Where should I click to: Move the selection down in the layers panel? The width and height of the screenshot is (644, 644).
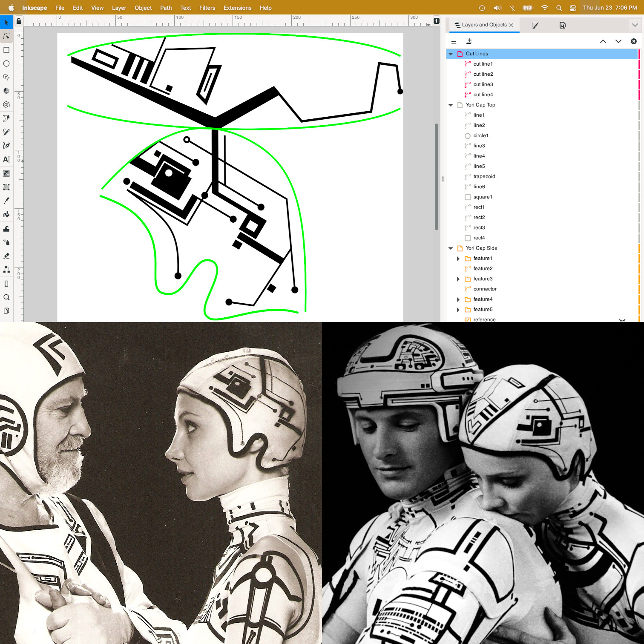(618, 41)
